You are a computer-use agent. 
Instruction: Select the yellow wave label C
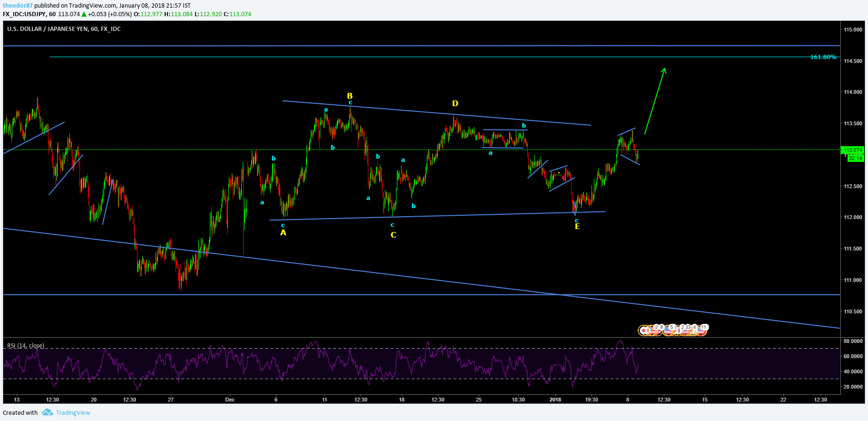394,235
